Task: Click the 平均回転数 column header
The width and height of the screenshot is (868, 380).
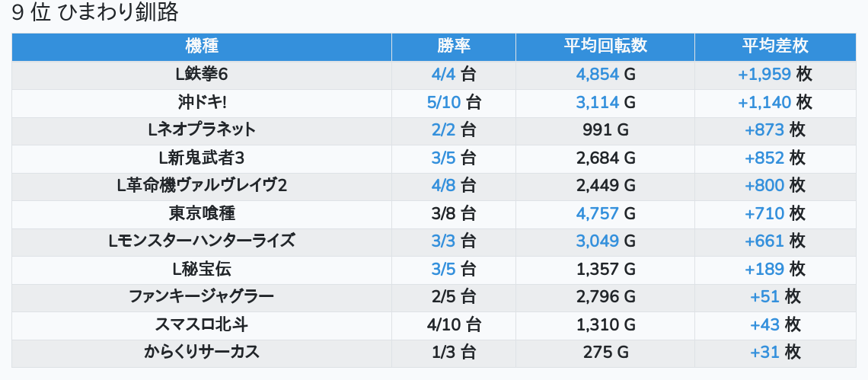Action: point(605,46)
